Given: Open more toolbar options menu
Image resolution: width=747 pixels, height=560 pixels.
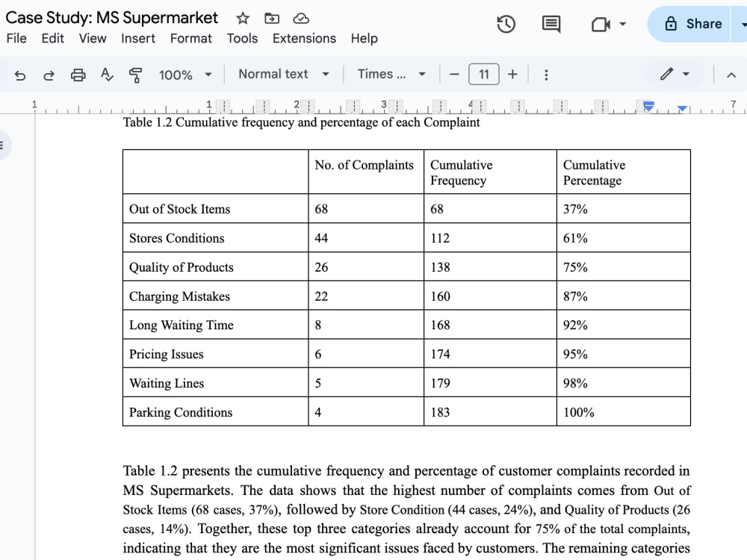Looking at the screenshot, I should coord(546,75).
